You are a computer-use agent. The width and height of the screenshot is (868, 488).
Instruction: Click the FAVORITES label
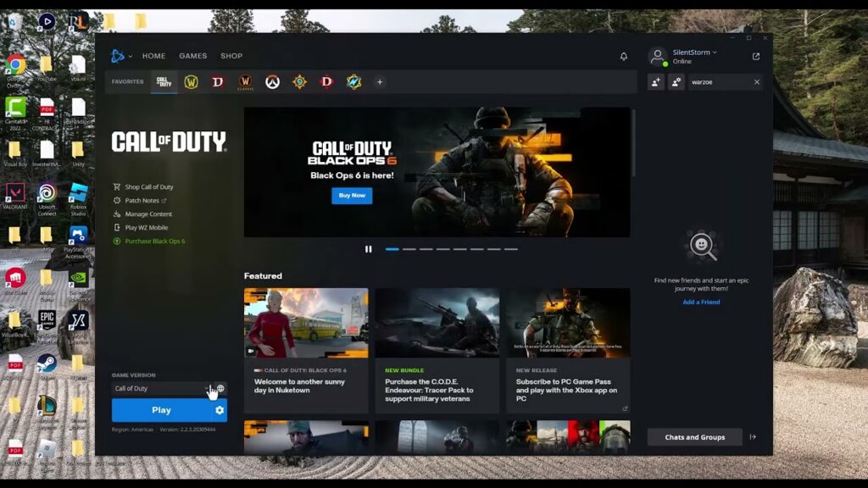coord(127,82)
